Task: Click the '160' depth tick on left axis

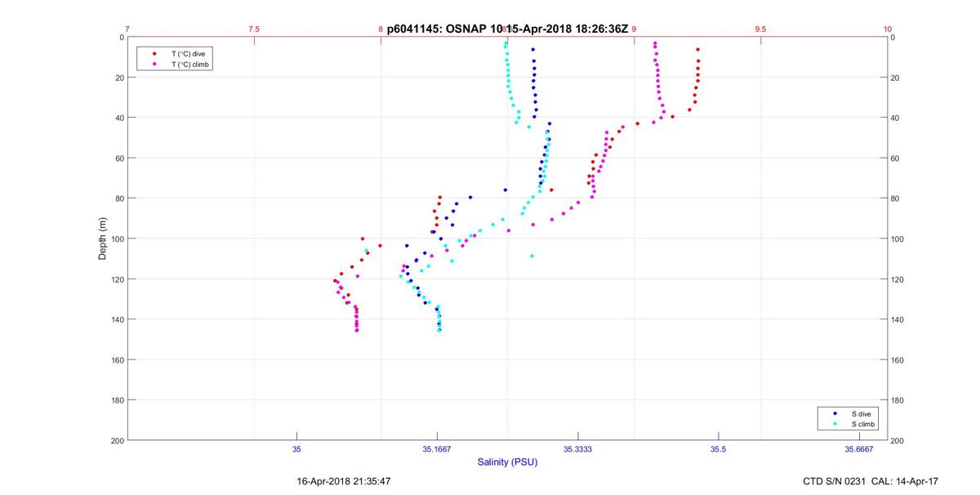Action: (116, 359)
